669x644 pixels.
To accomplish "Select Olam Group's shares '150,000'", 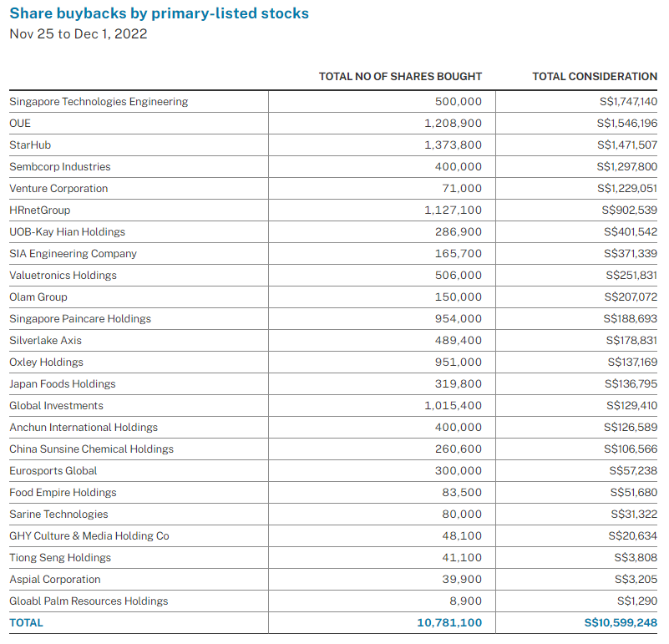I will [459, 297].
